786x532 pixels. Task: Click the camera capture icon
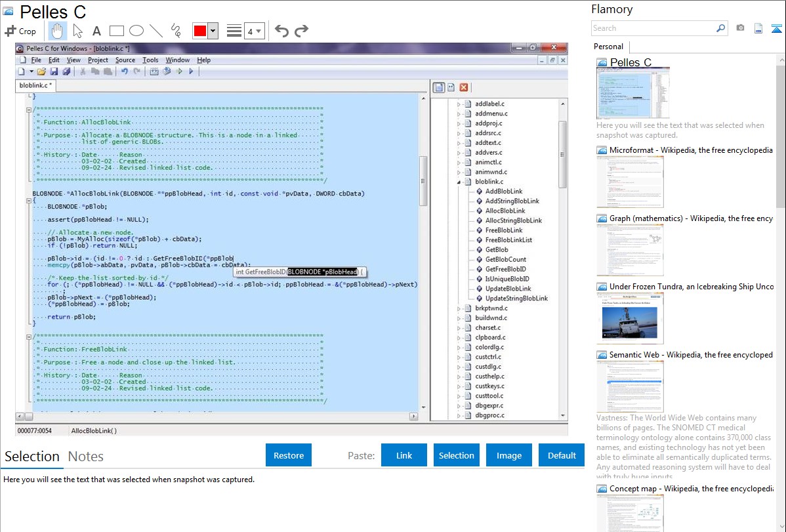pyautogui.click(x=740, y=28)
